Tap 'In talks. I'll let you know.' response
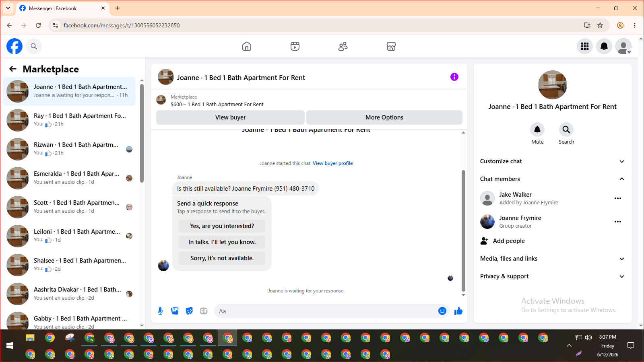 click(x=222, y=242)
